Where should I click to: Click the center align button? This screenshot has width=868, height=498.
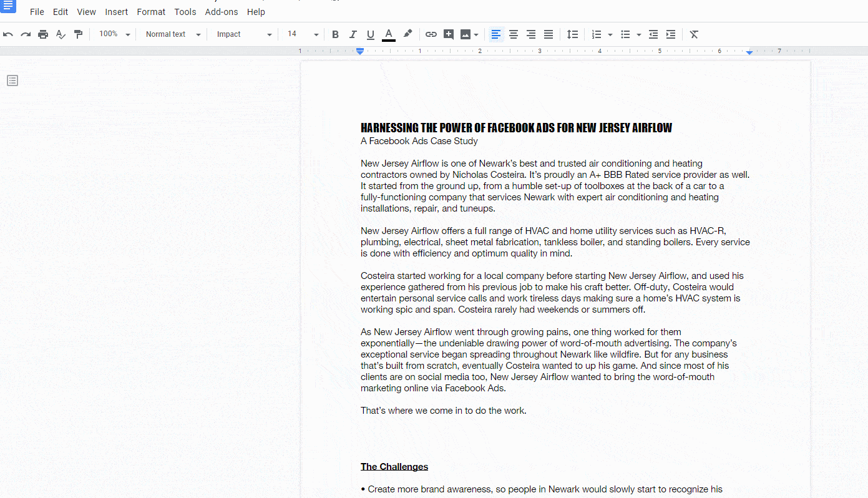tap(514, 34)
